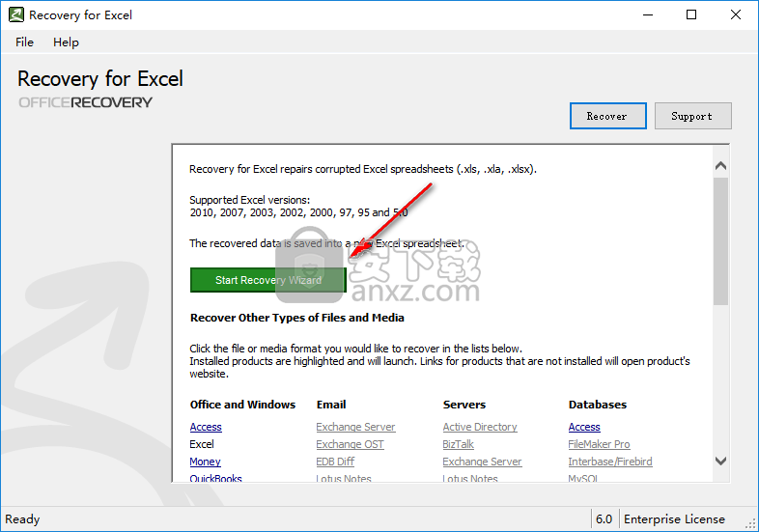The height and width of the screenshot is (532, 759).
Task: Open the Money recovery link
Action: point(206,462)
